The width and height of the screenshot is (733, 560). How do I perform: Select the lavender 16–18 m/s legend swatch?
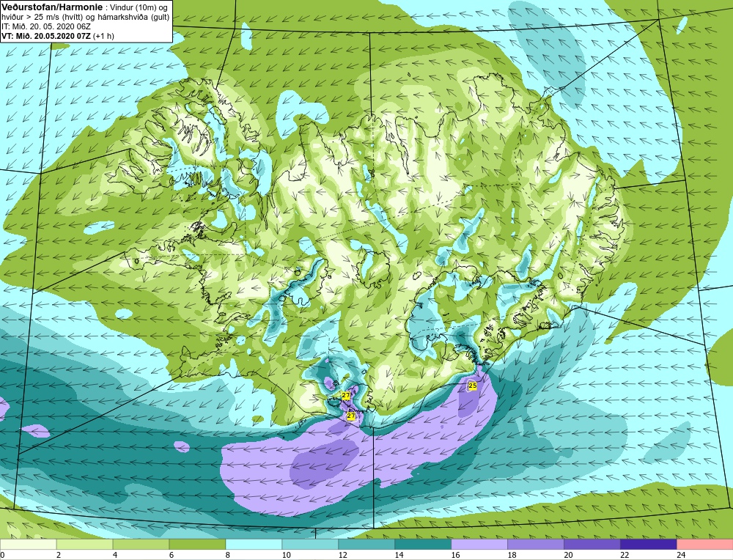[479, 545]
